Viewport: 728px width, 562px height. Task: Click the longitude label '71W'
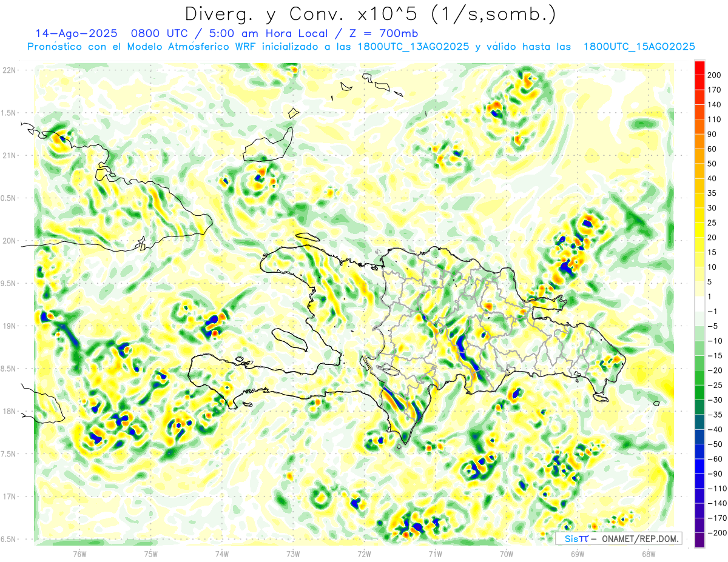[x=435, y=554]
